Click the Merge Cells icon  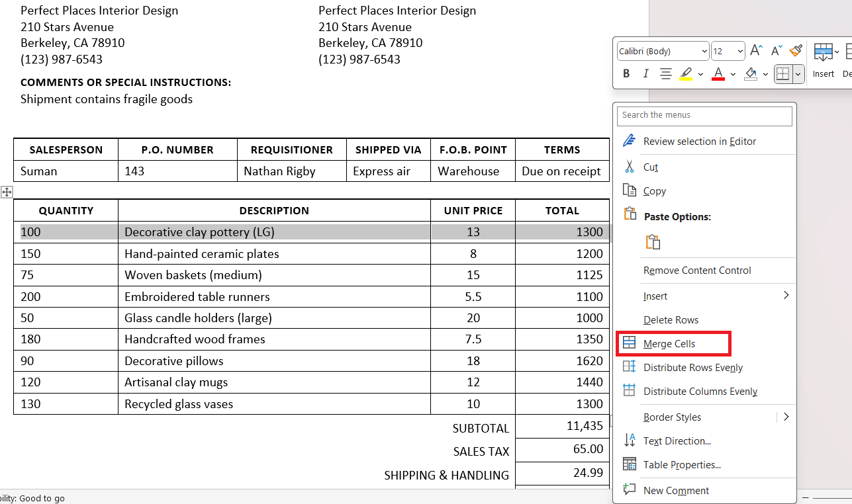(x=630, y=343)
